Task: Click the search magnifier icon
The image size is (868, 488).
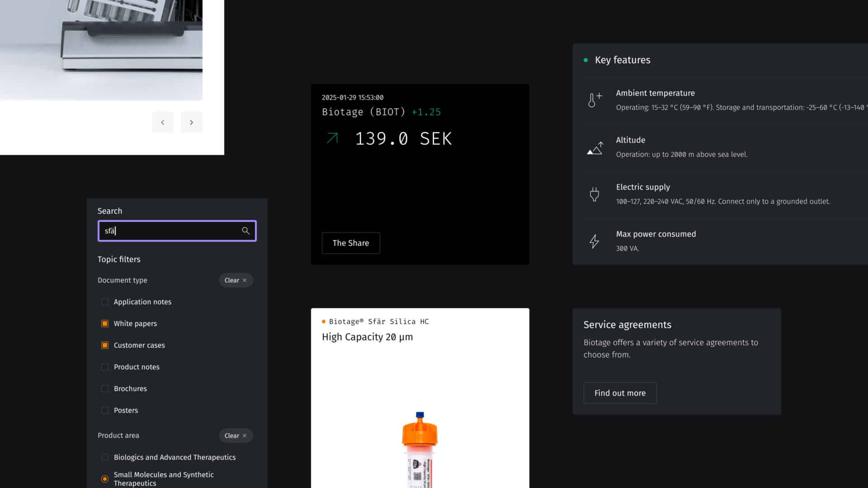Action: tap(245, 231)
